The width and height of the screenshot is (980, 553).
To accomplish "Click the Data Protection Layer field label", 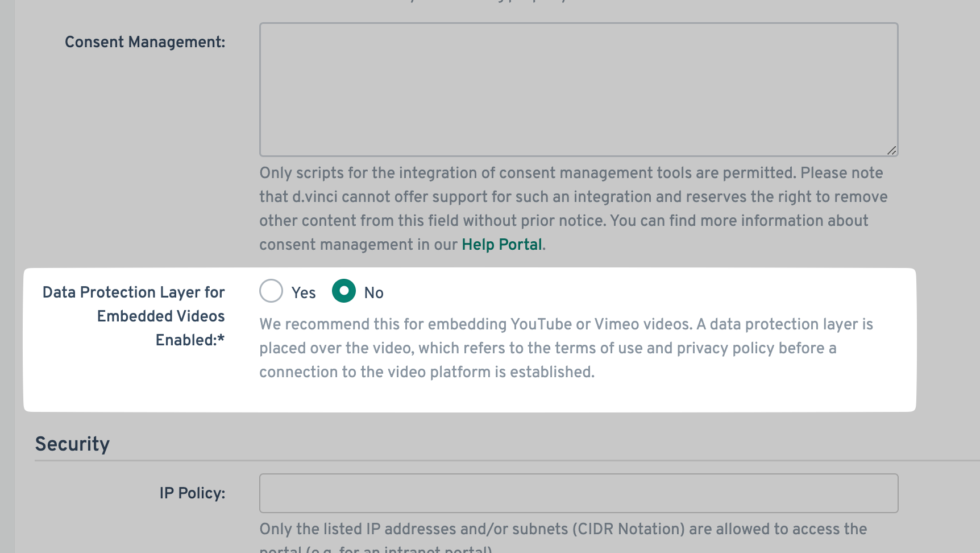I will (134, 316).
